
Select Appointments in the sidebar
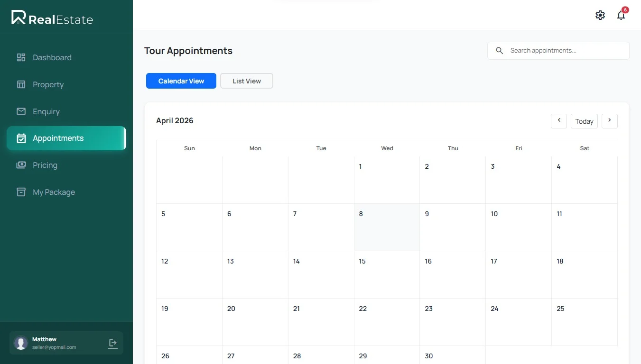pos(58,138)
